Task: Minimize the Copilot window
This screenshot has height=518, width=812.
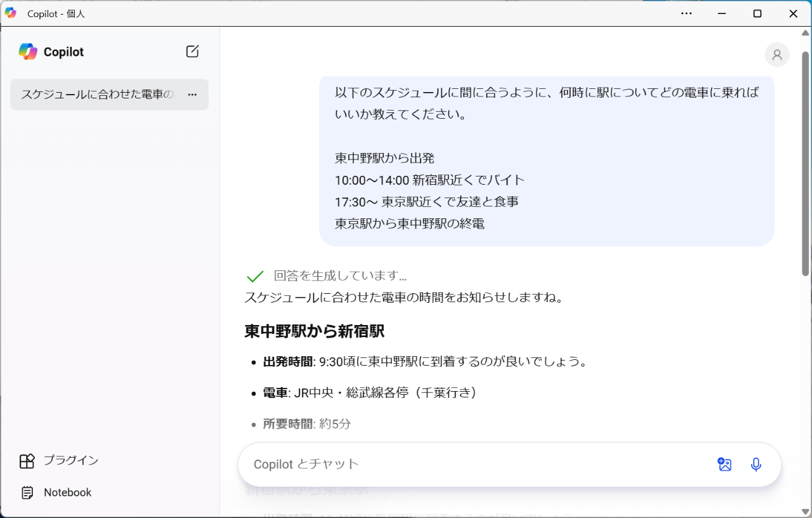Action: click(x=721, y=13)
